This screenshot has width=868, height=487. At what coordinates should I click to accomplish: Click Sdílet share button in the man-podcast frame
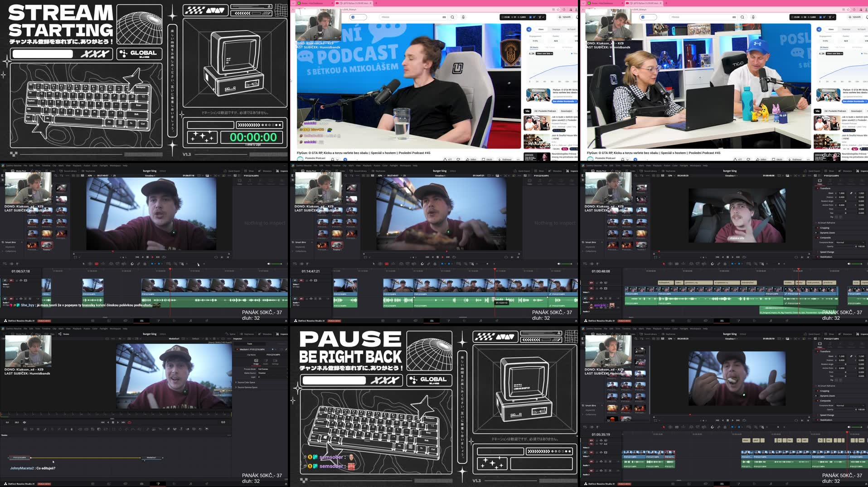coord(471,159)
